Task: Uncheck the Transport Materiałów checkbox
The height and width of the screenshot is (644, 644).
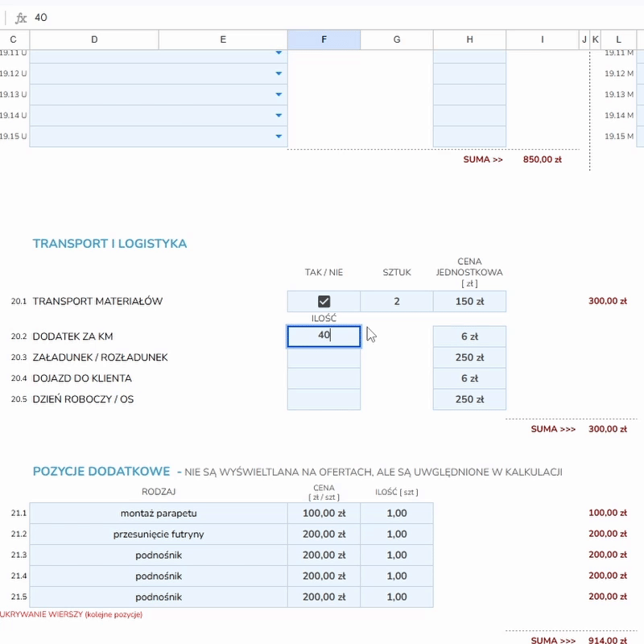Action: 324,302
